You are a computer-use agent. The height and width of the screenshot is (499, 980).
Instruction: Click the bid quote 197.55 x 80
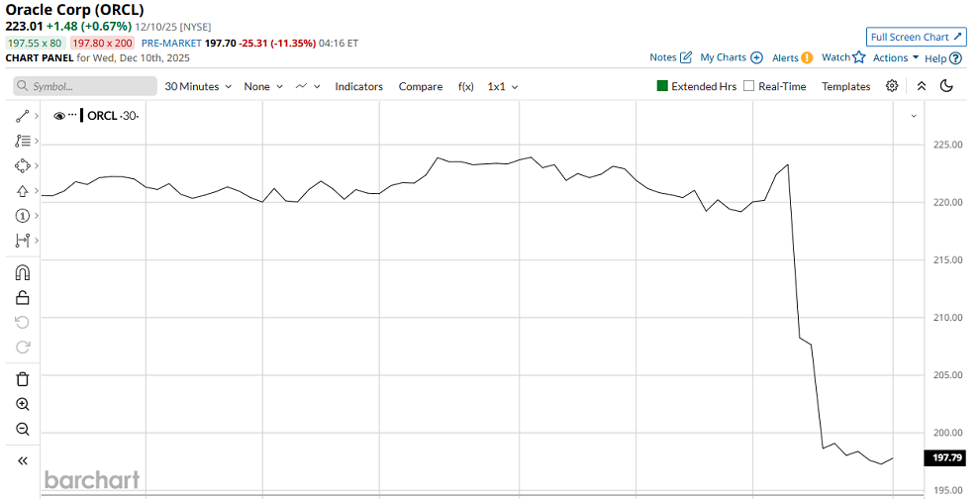pos(35,44)
